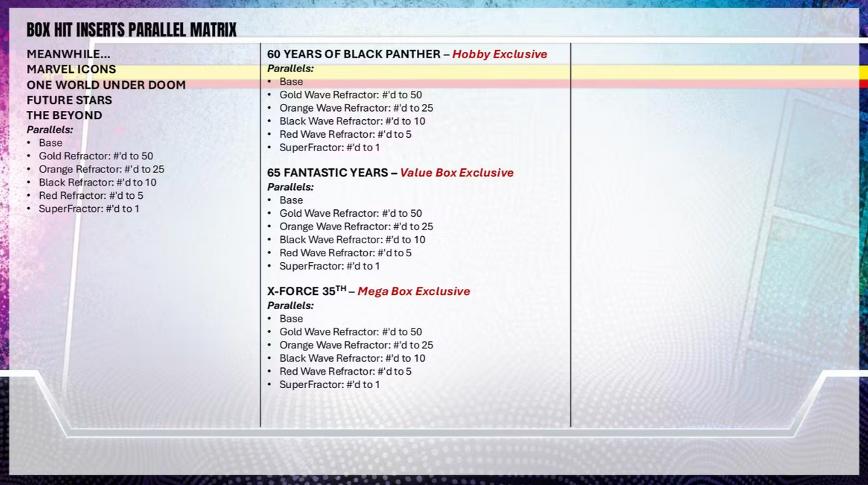This screenshot has height=485, width=868.
Task: Select "Red Refractor: #'d to 5"
Action: [91, 195]
